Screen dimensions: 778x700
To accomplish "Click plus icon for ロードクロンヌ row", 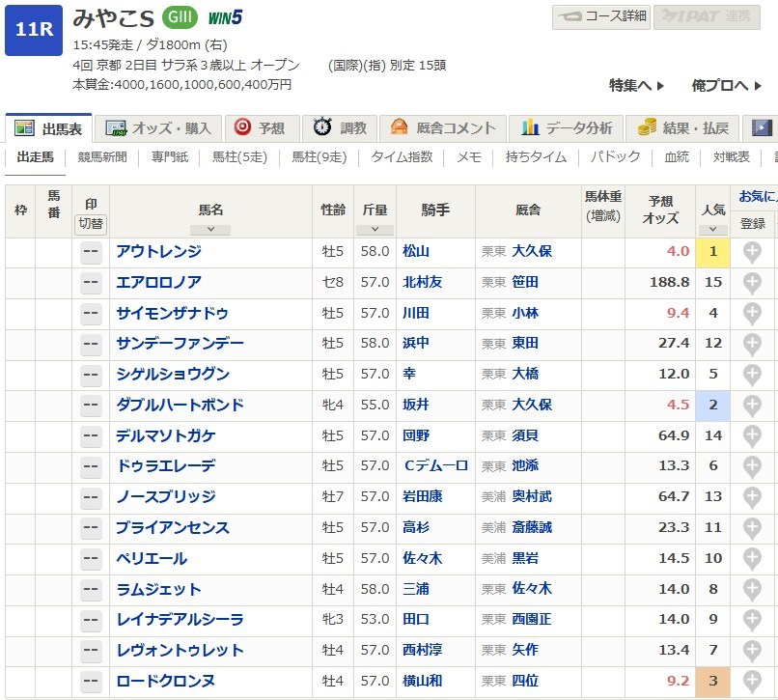I will point(752,682).
